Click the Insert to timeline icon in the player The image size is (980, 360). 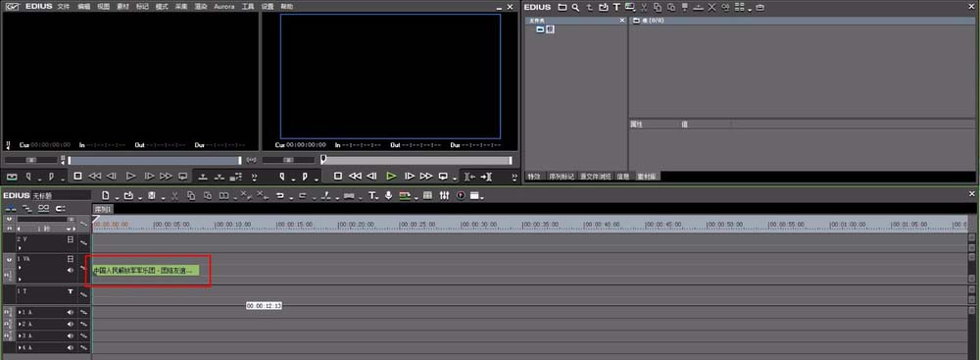pos(203,177)
